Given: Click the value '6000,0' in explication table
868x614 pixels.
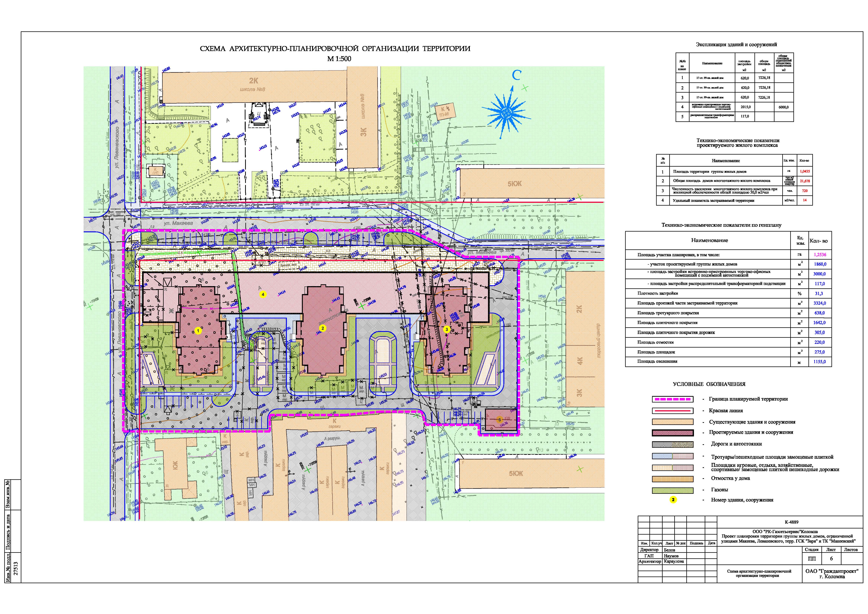Looking at the screenshot, I should (783, 107).
